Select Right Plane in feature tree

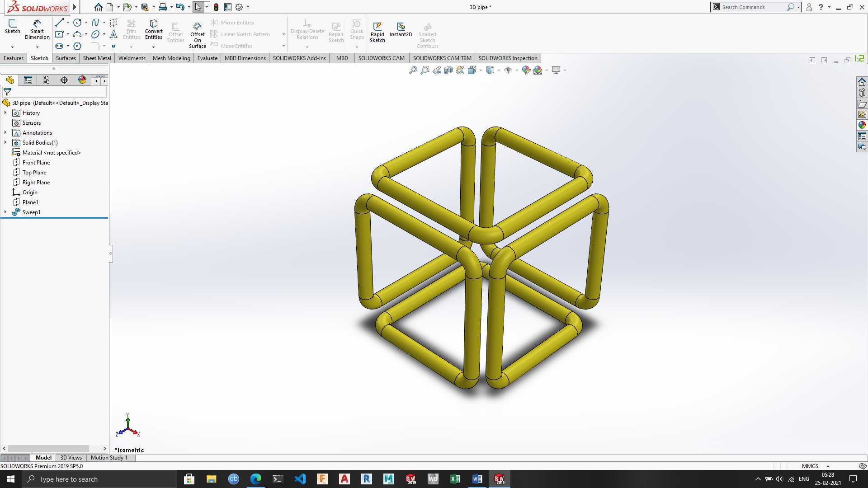[x=36, y=183]
